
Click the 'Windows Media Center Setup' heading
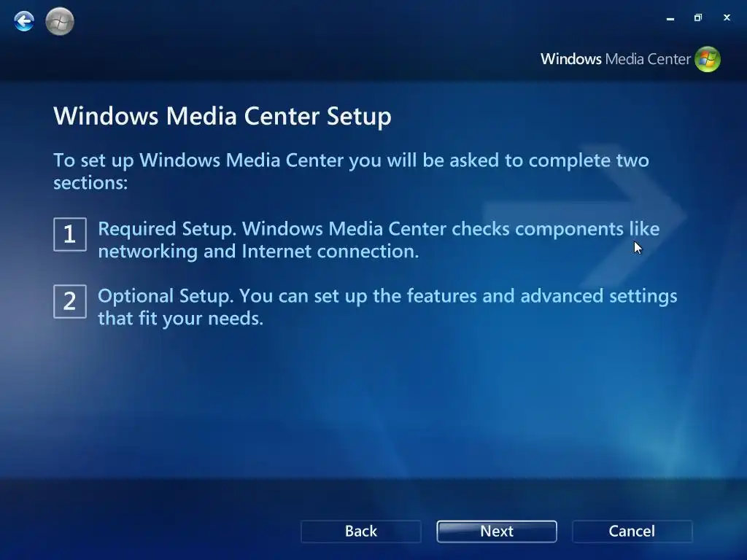click(222, 116)
